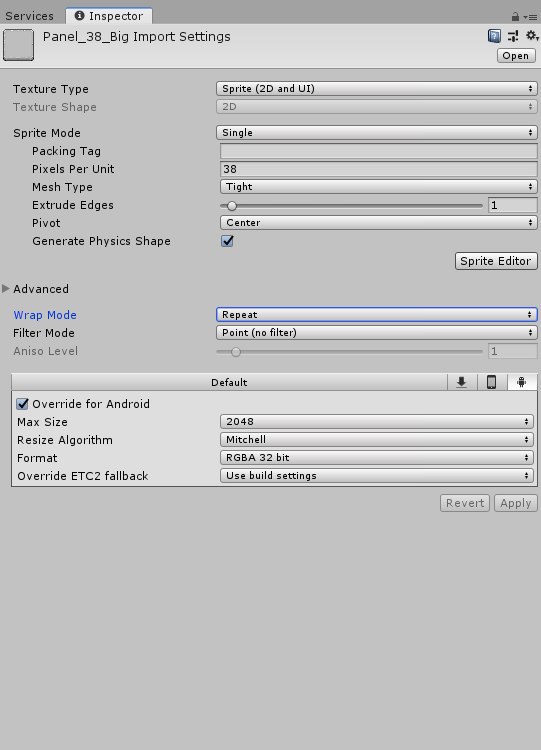
Task: Open the Wrap Mode dropdown
Action: [376, 314]
